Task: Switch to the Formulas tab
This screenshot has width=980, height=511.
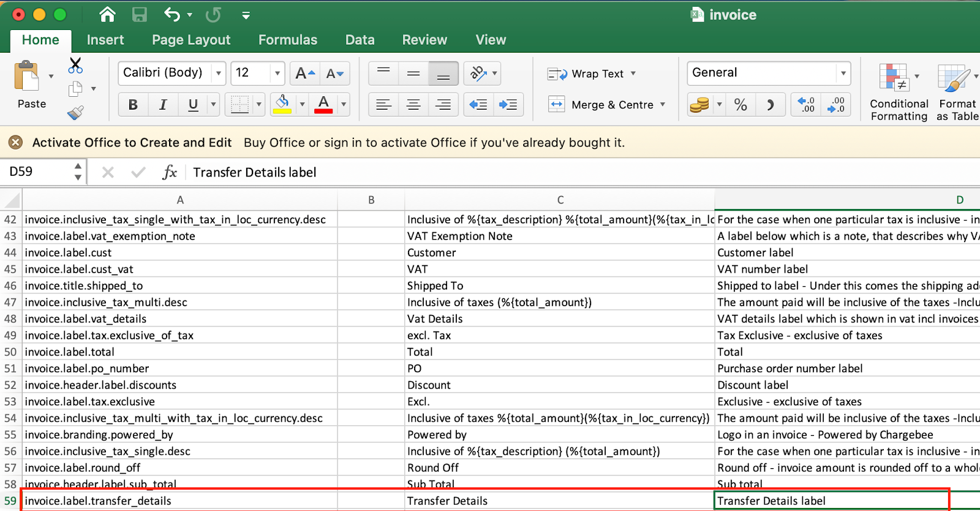Action: [288, 40]
